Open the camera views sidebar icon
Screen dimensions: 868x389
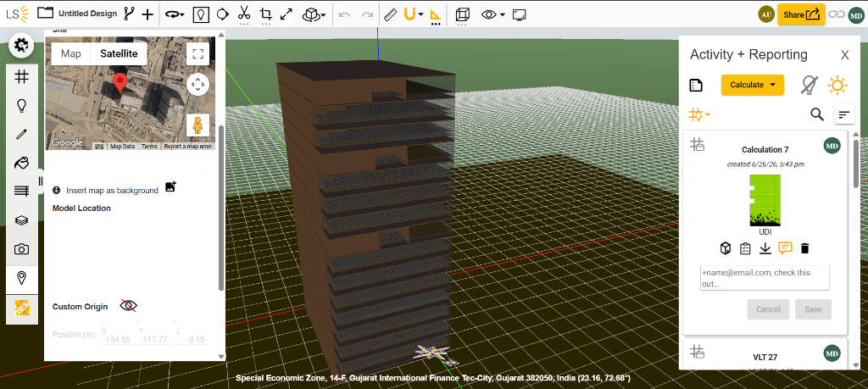point(21,249)
